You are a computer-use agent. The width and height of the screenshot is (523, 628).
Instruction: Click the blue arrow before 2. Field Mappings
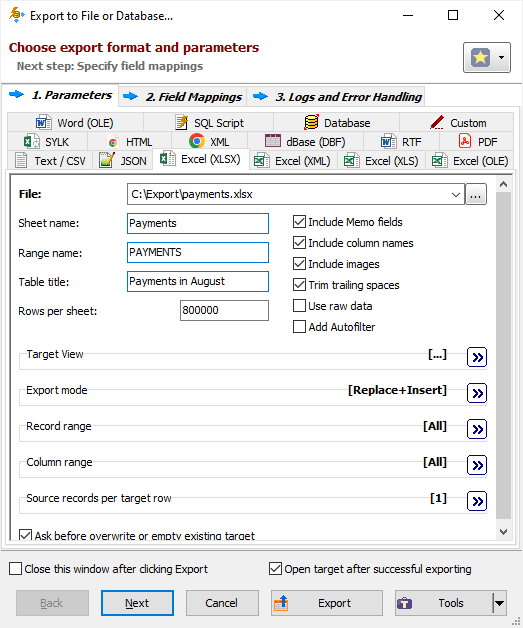131,97
